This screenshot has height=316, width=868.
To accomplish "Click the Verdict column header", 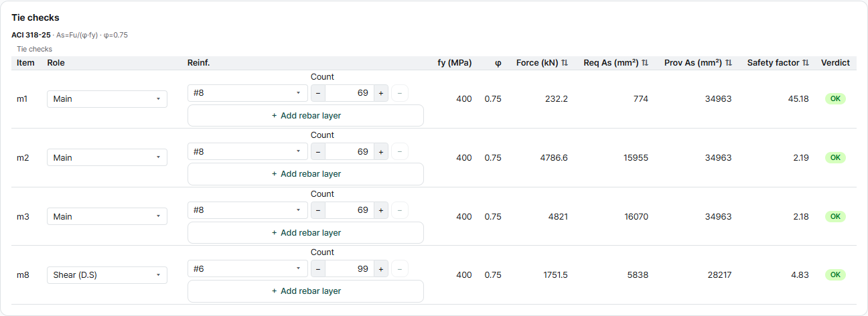I will pyautogui.click(x=835, y=63).
